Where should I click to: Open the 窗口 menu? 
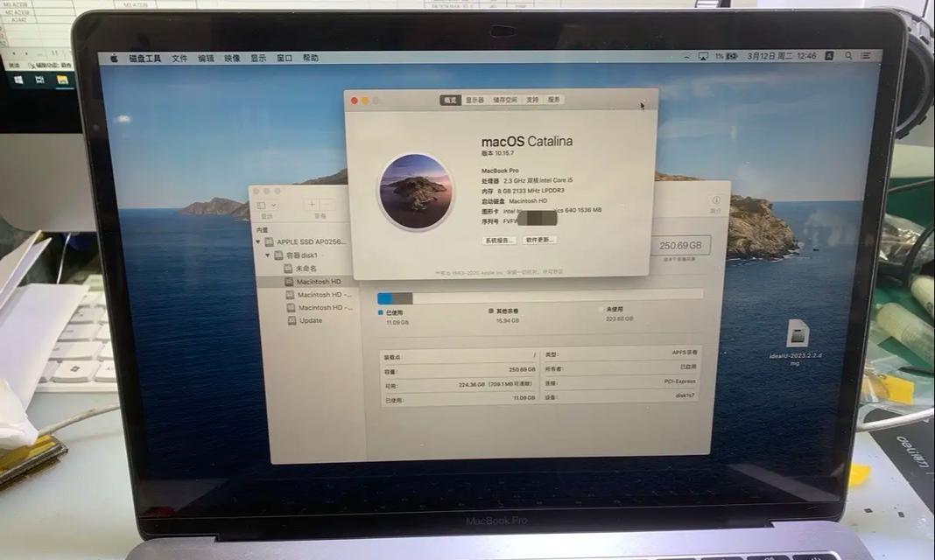pyautogui.click(x=285, y=59)
